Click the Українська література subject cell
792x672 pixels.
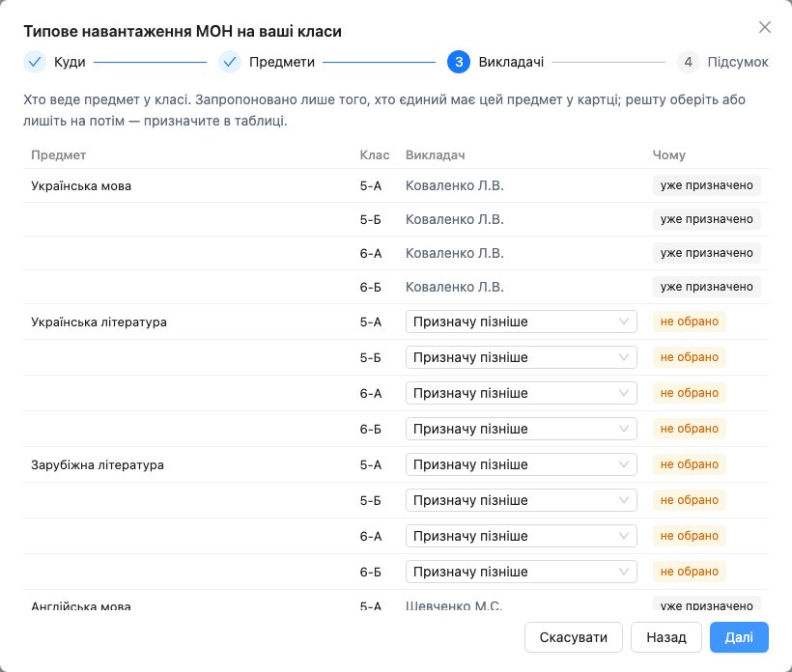tap(99, 322)
